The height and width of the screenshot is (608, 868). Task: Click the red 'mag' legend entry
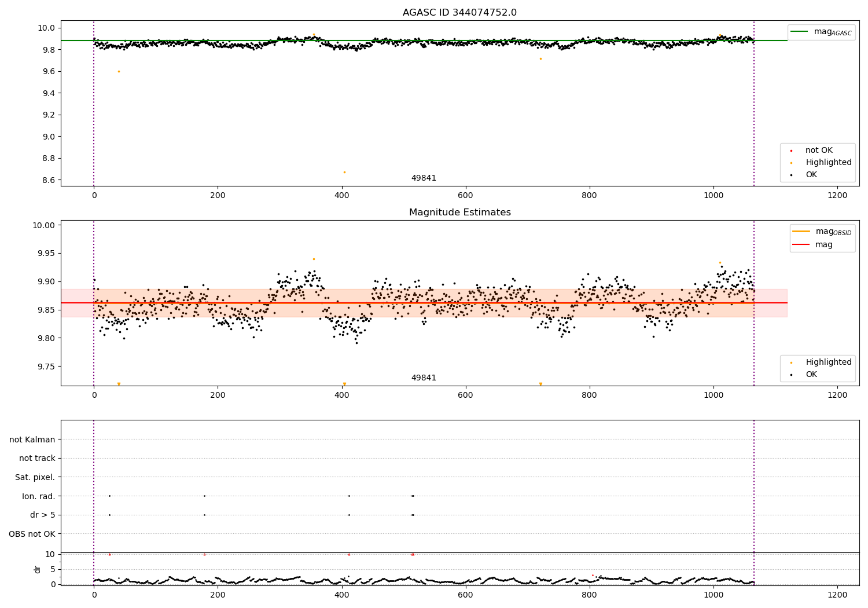812,244
